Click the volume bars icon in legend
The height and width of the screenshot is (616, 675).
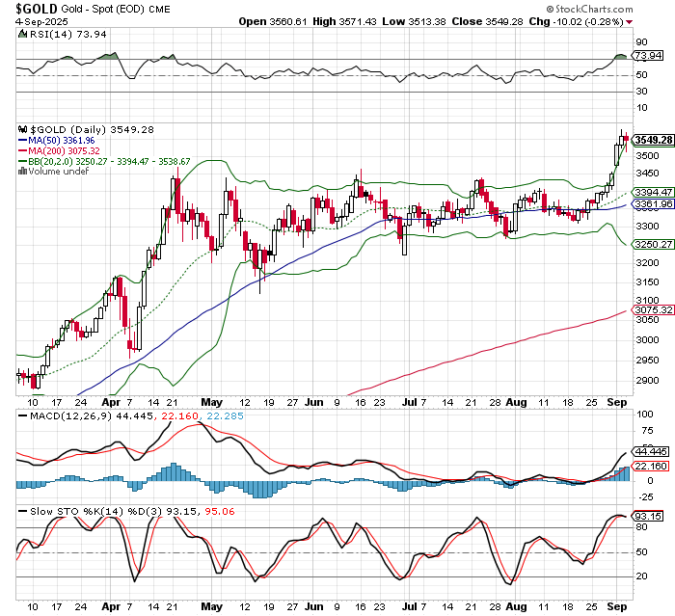click(x=23, y=172)
